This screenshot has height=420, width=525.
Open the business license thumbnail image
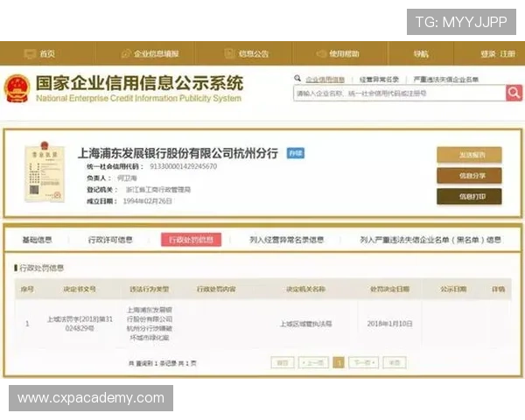point(45,171)
